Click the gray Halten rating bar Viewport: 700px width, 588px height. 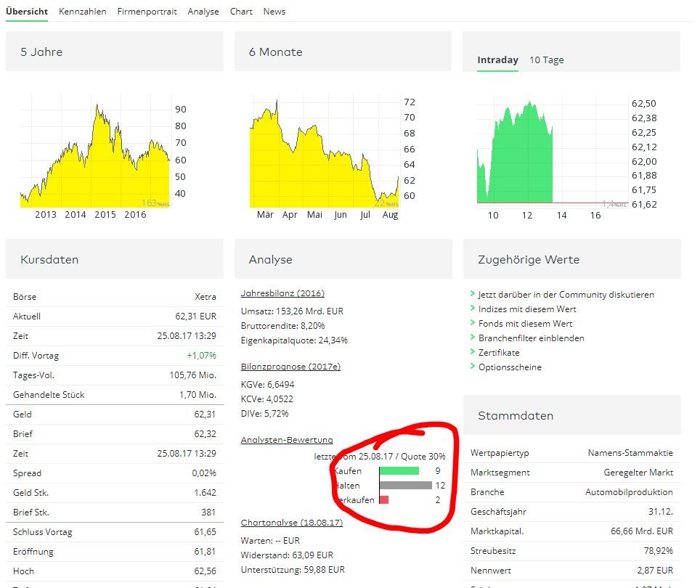pos(405,486)
